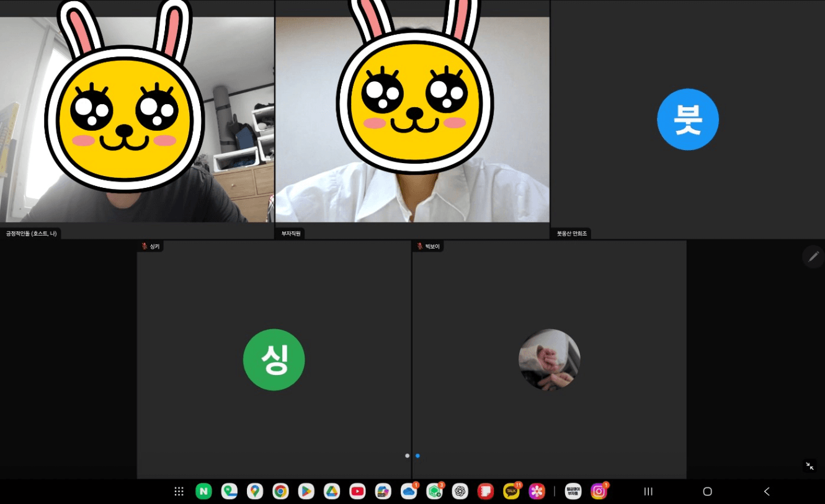This screenshot has width=825, height=504.
Task: Open the Samsung Gallery flower icon
Action: (x=537, y=492)
